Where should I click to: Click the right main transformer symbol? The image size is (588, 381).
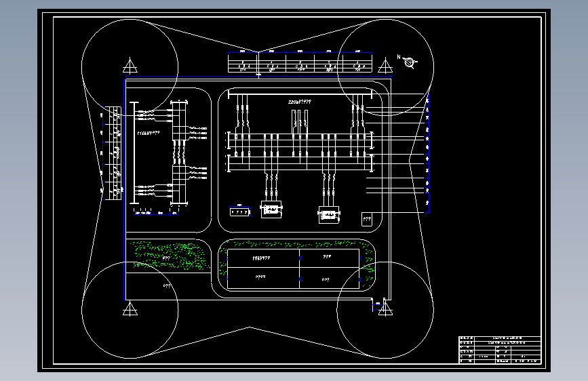[329, 214]
